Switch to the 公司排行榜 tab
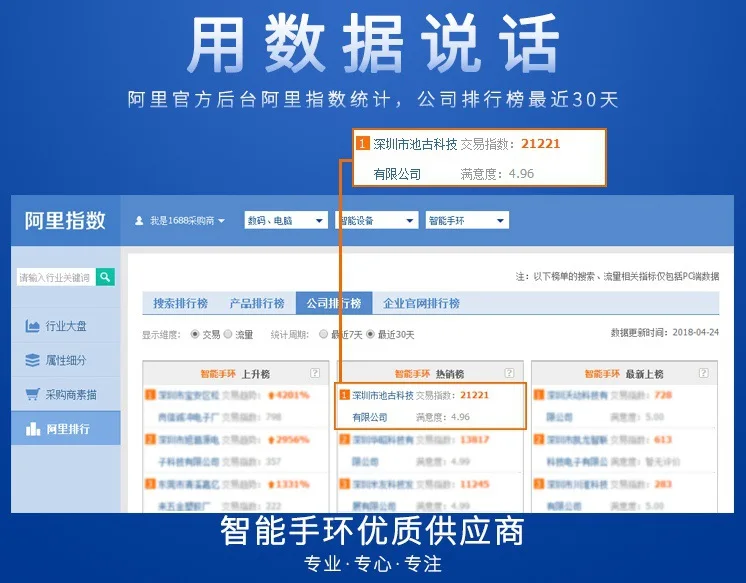746x583 pixels. [x=334, y=303]
